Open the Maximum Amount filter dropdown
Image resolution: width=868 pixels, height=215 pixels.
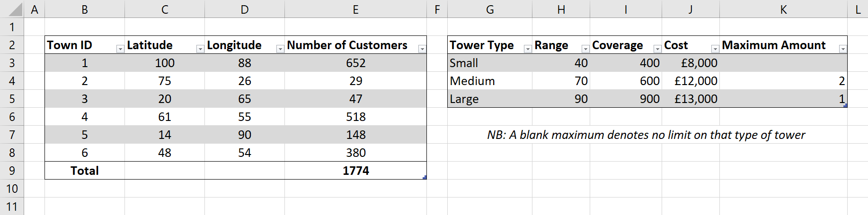click(843, 49)
